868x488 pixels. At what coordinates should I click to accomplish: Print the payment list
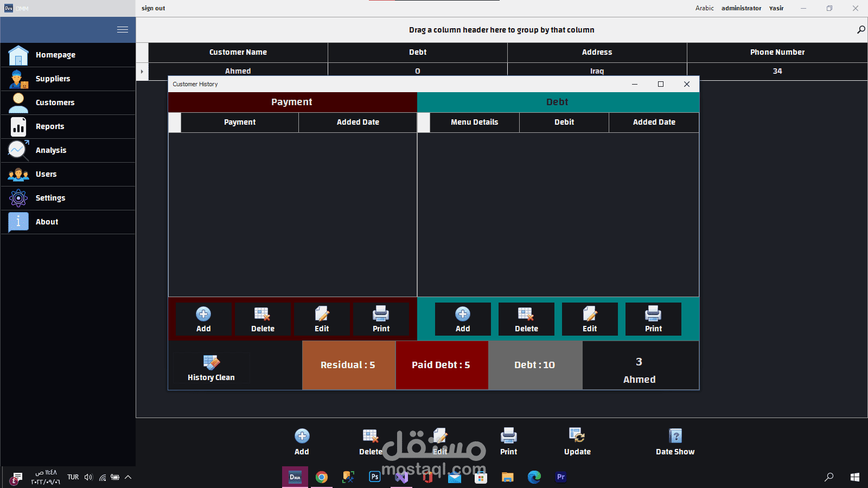pyautogui.click(x=381, y=319)
